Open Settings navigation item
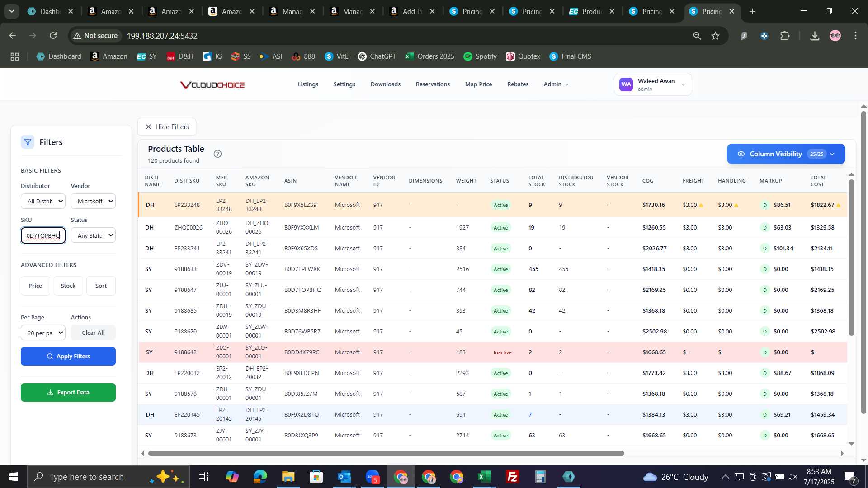 344,84
